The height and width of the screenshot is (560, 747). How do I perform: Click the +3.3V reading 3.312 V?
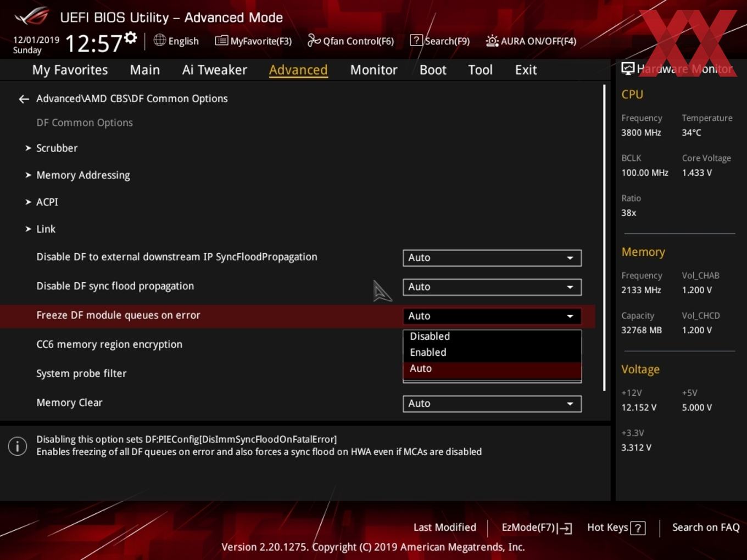pyautogui.click(x=636, y=447)
